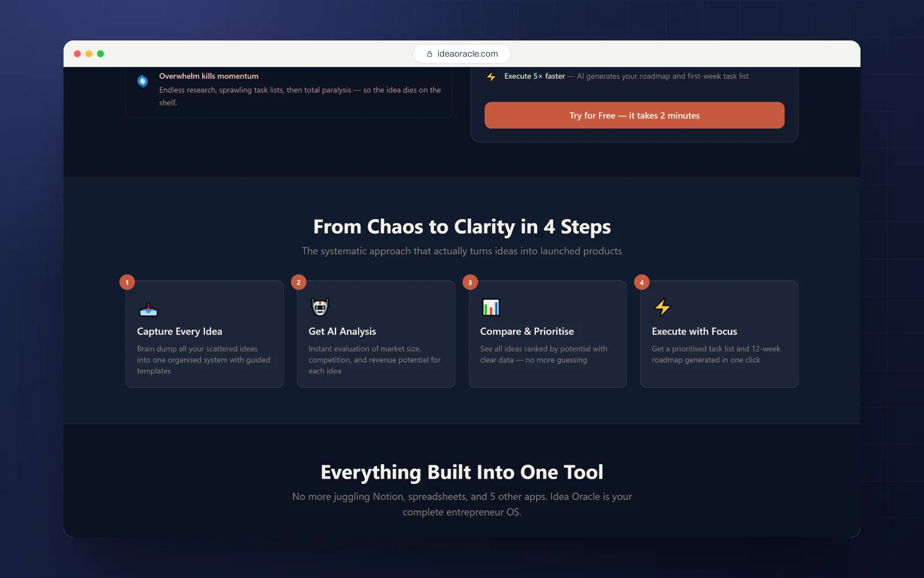Click the inbox tray icon above Capture Every Idea
The width and height of the screenshot is (924, 578).
(148, 309)
